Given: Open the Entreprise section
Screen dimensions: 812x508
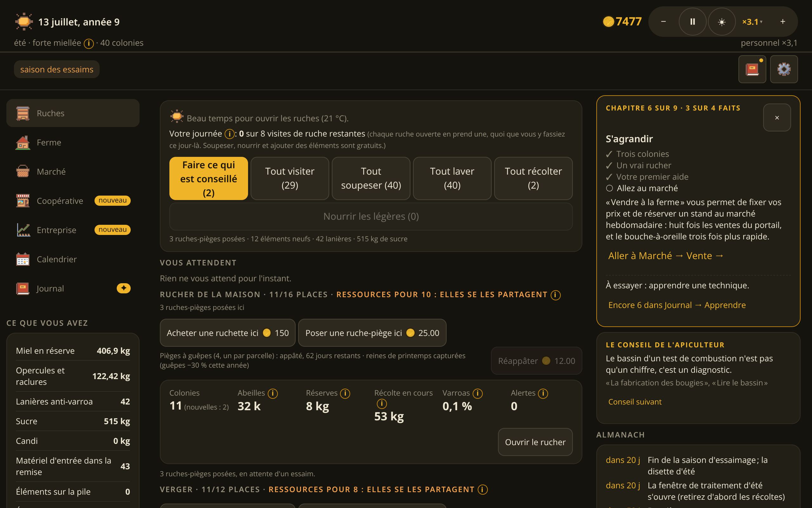Looking at the screenshot, I should (73, 230).
